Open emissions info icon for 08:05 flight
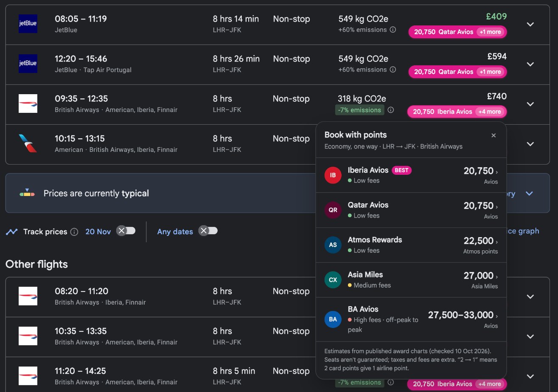 pyautogui.click(x=393, y=30)
